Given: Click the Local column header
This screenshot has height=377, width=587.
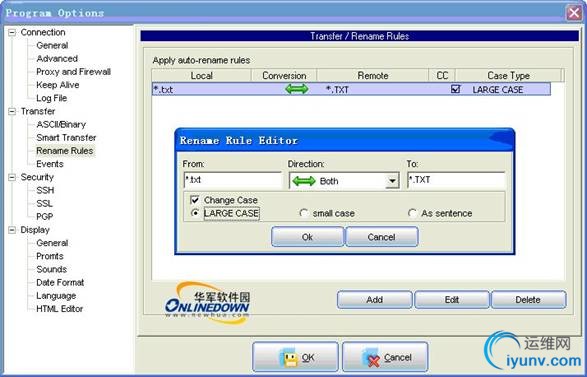Looking at the screenshot, I should point(201,76).
